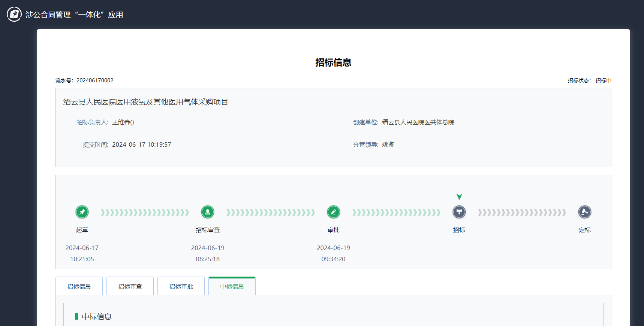Screen dimensions: 644x326
Task: Click the 起草 date 2024-06-17
Action: pyautogui.click(x=82, y=248)
